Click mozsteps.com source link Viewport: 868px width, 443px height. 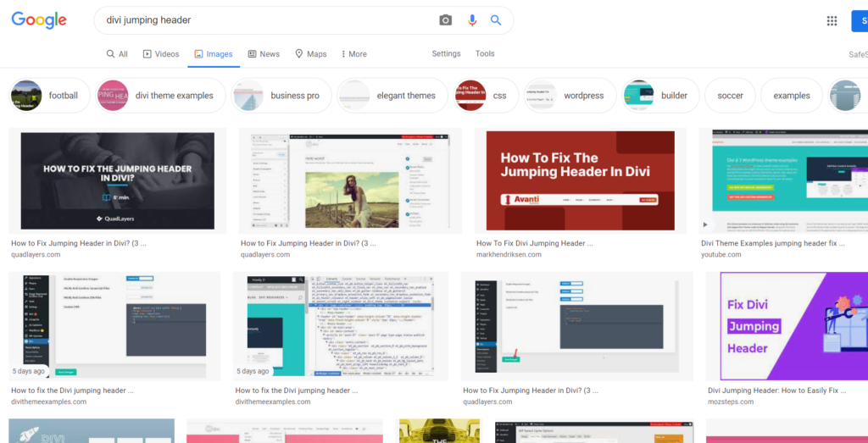click(x=731, y=401)
